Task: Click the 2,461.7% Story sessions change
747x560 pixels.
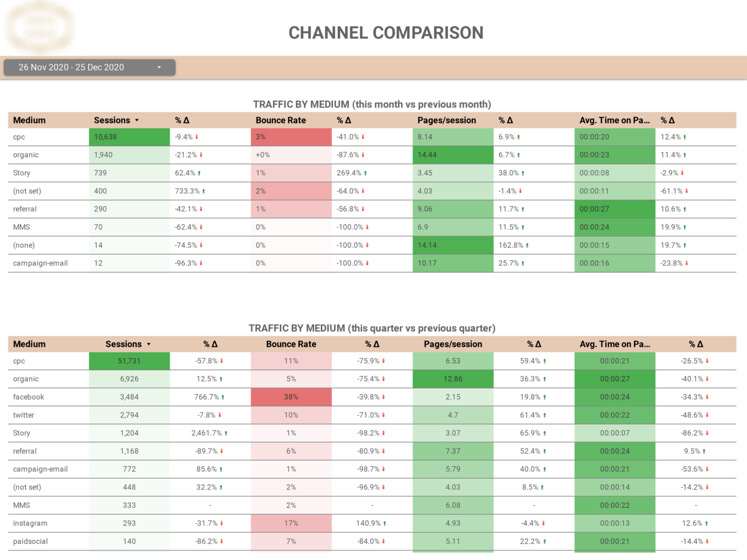Action: coord(207,433)
